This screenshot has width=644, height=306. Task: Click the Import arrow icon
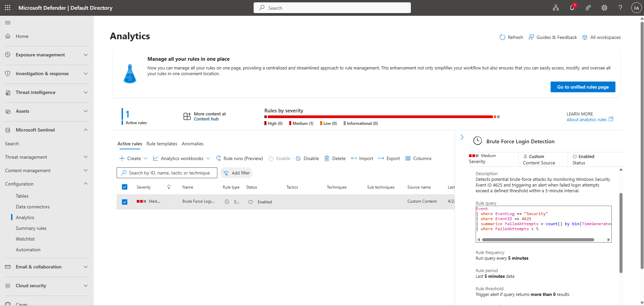(x=354, y=158)
